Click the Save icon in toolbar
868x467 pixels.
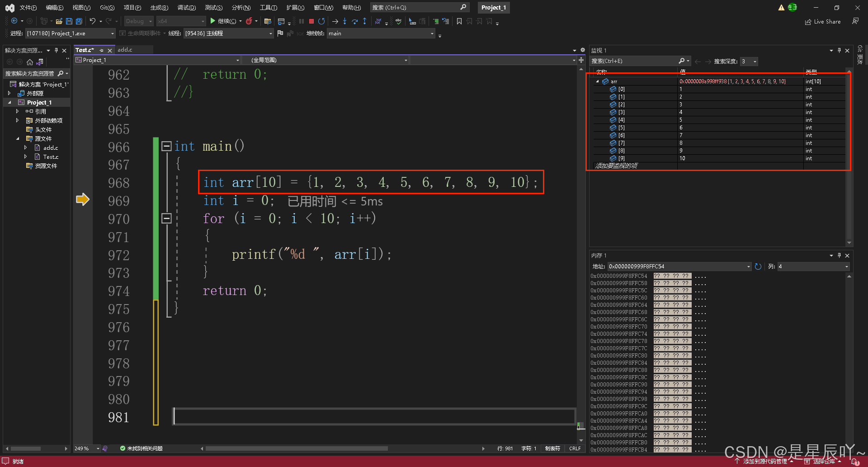click(x=69, y=21)
